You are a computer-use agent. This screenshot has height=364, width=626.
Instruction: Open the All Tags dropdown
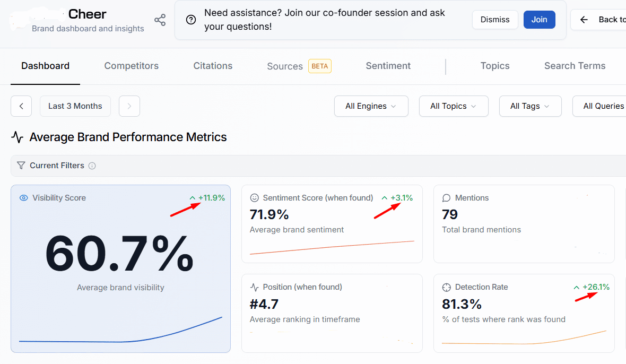click(530, 106)
